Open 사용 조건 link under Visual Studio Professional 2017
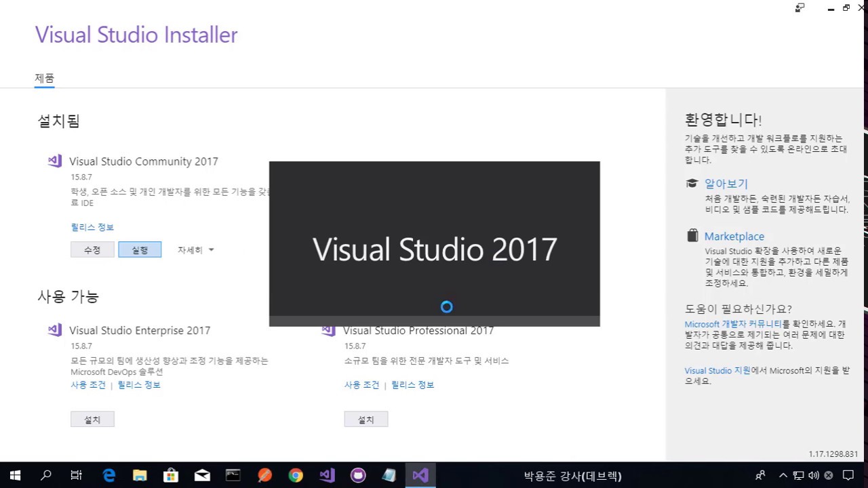This screenshot has width=868, height=488. tap(361, 385)
